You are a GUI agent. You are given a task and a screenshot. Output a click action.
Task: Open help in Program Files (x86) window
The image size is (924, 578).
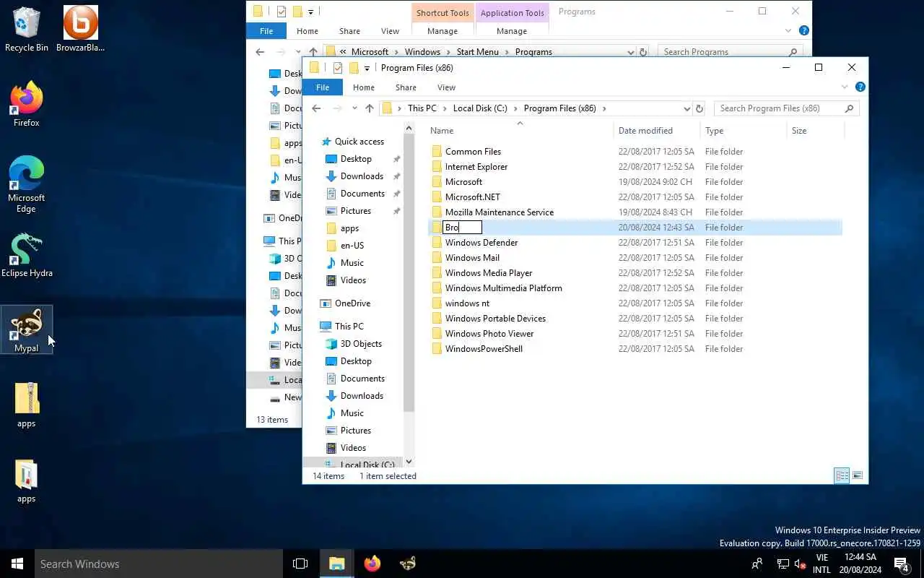(860, 87)
